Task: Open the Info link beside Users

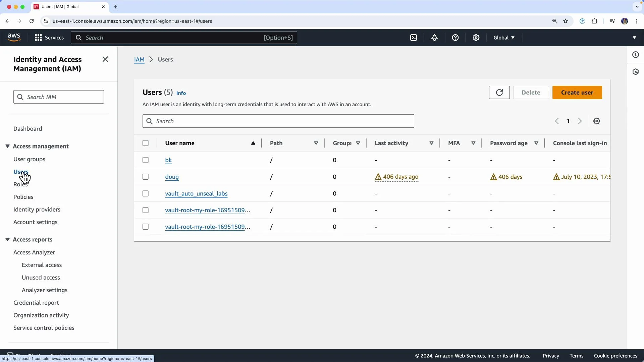Action: [x=181, y=93]
